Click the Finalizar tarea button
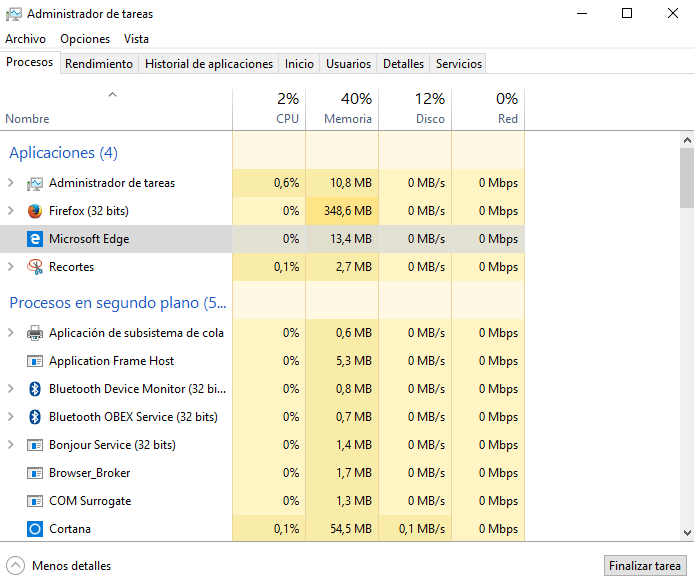Screen dimensions: 694x584 click(645, 566)
